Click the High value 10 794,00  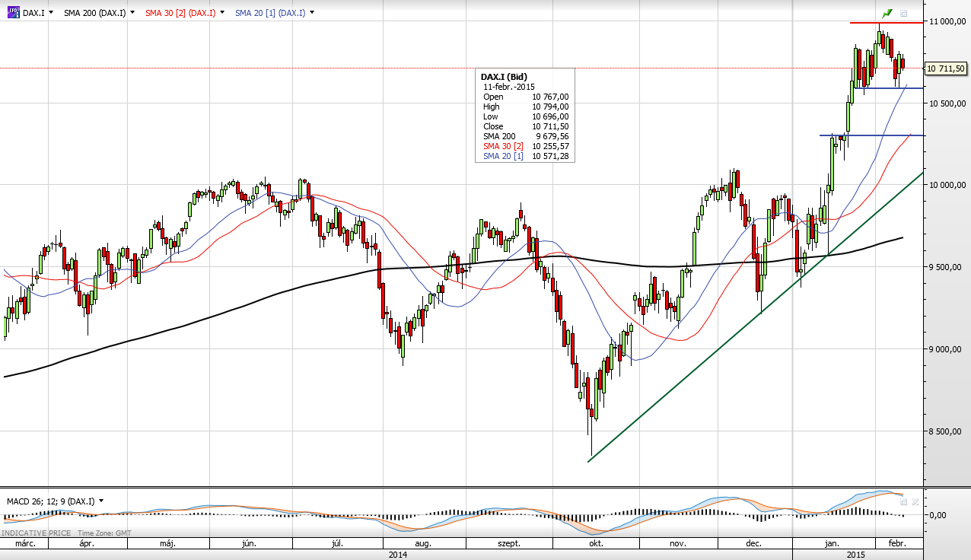coord(550,107)
